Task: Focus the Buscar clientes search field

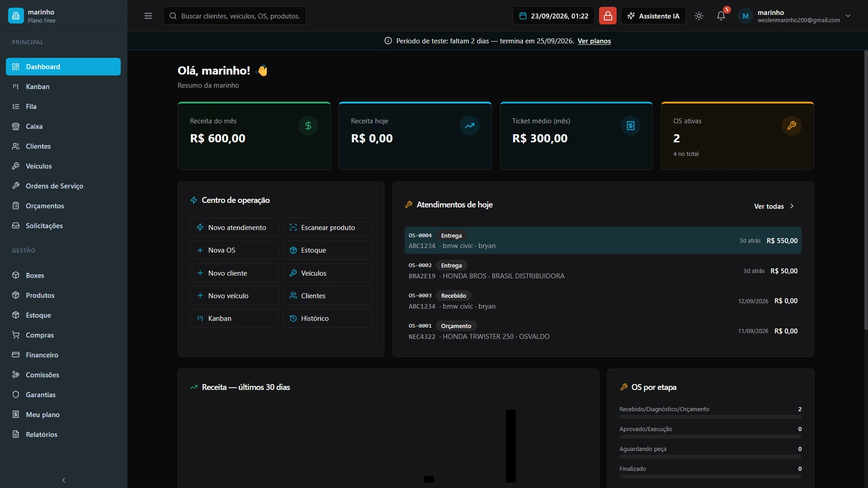Action: point(235,16)
